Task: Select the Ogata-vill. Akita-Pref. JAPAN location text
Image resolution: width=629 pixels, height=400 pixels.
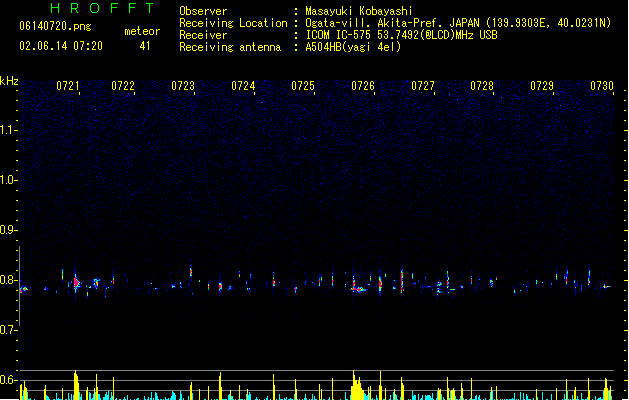Action: coord(458,23)
